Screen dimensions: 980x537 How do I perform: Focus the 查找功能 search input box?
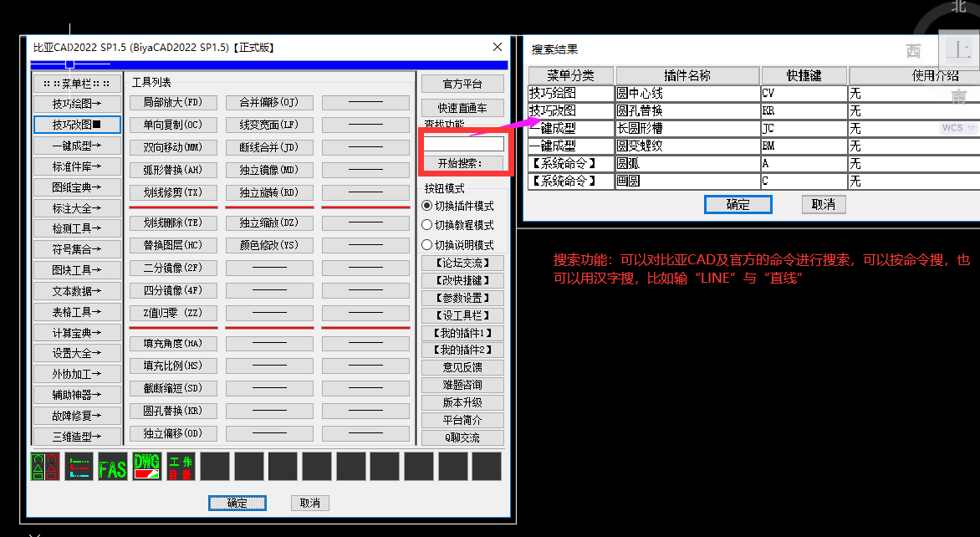pos(464,144)
